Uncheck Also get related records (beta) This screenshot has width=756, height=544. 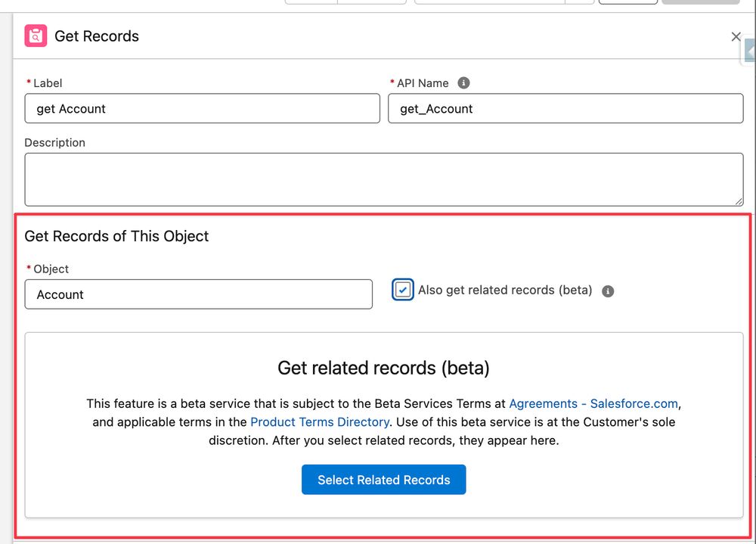pos(403,290)
